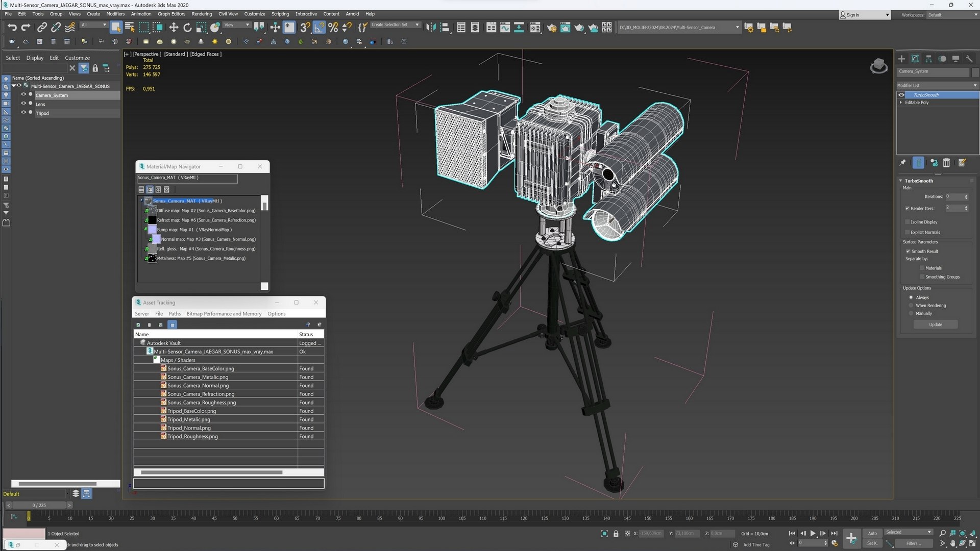Select the Move tool
Viewport: 980px width, 551px height.
(x=174, y=28)
